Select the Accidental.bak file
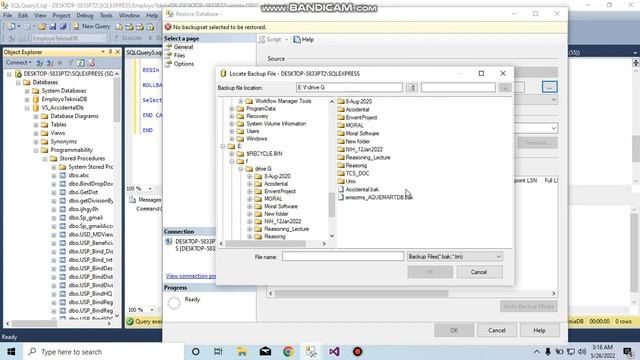The height and width of the screenshot is (360, 640). [x=358, y=189]
